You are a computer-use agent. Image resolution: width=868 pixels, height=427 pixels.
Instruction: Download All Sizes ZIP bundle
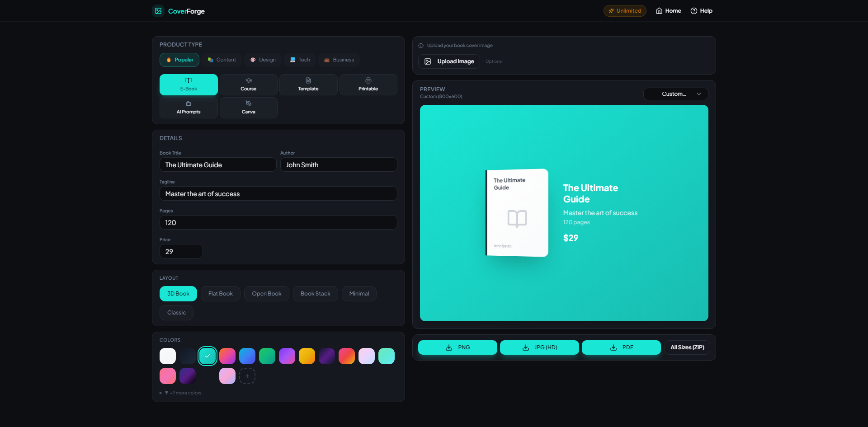click(687, 347)
